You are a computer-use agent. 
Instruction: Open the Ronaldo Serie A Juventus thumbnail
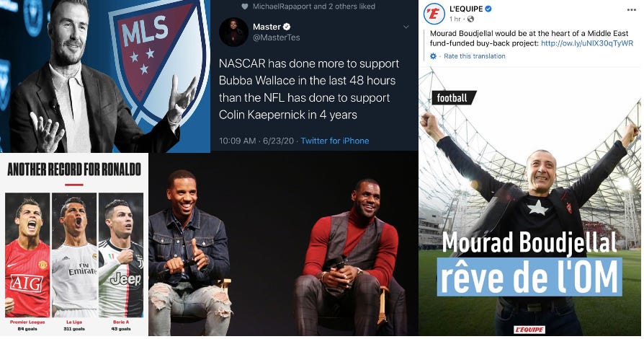click(120, 255)
